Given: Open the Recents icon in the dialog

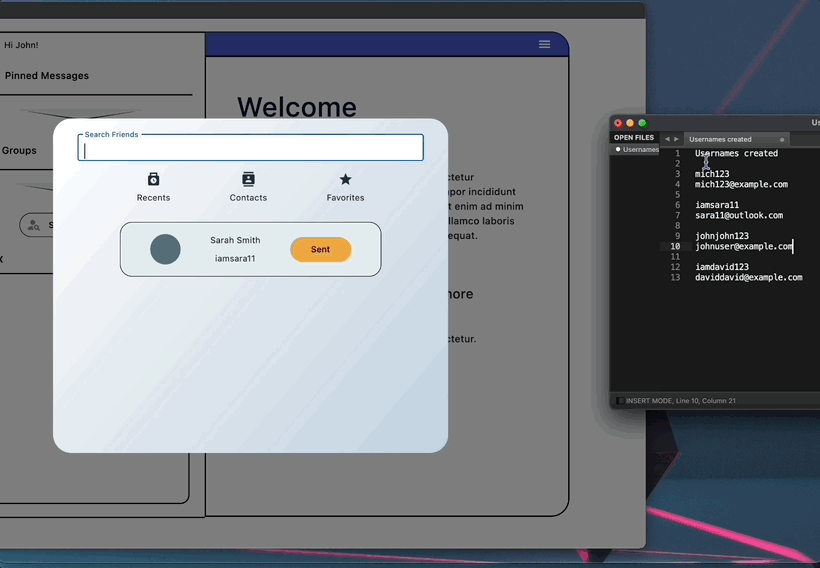Looking at the screenshot, I should click(x=153, y=179).
